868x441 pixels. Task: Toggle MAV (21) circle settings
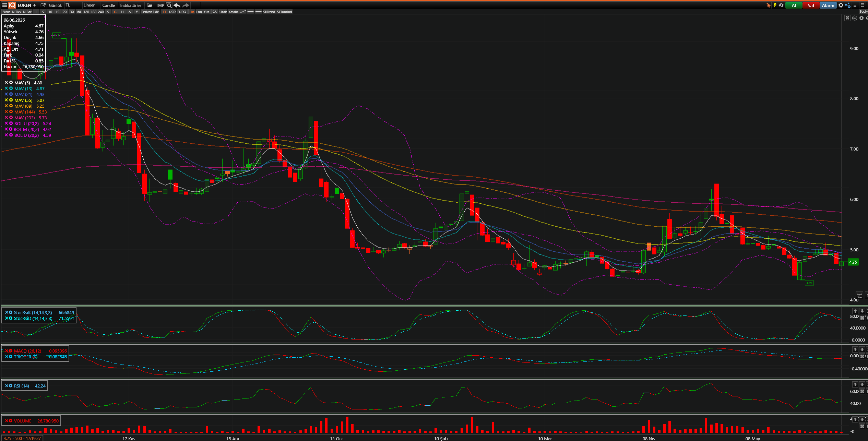tap(11, 94)
